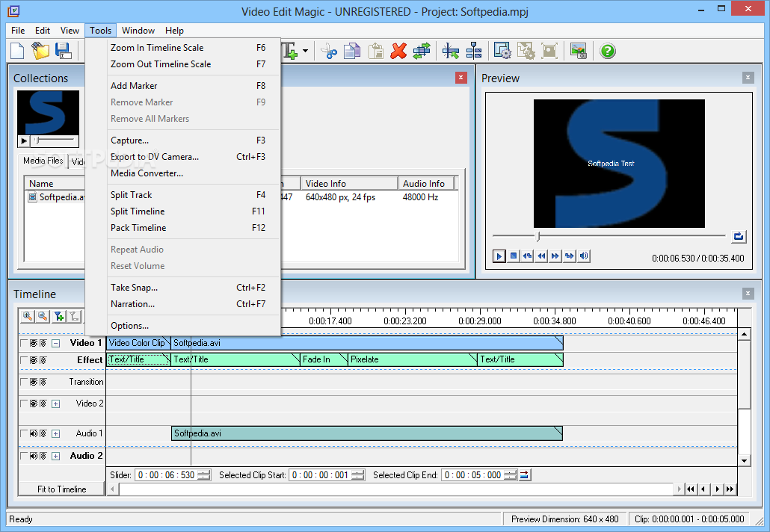Toggle the preview speaker volume icon
Screen dimensions: 770x532
pos(583,256)
